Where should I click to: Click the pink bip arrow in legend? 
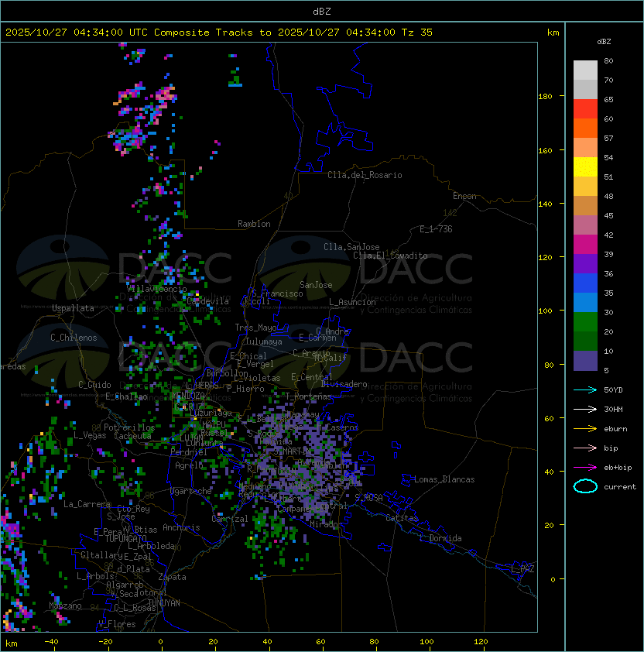tap(585, 448)
